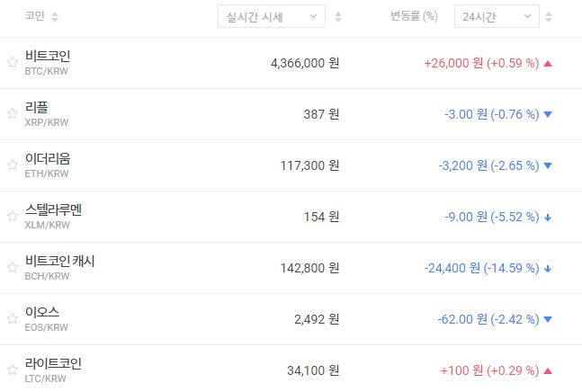Click the 코인 column header label

[36, 17]
